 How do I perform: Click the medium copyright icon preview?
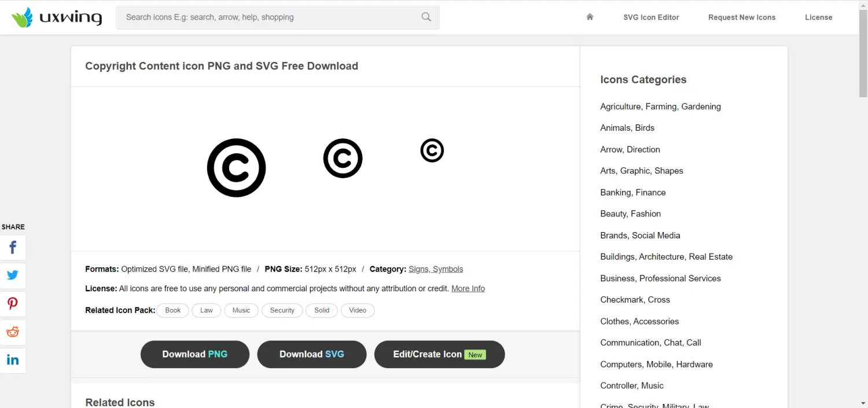[x=343, y=158]
